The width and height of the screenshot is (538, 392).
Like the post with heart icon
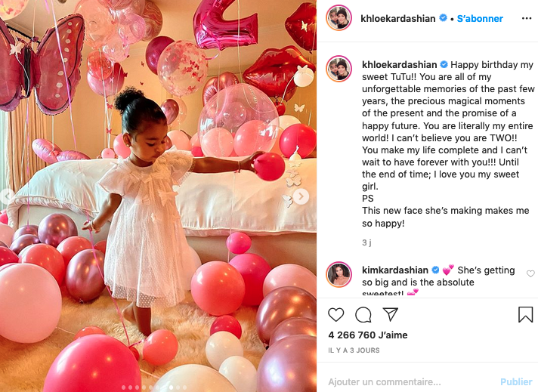pos(335,314)
